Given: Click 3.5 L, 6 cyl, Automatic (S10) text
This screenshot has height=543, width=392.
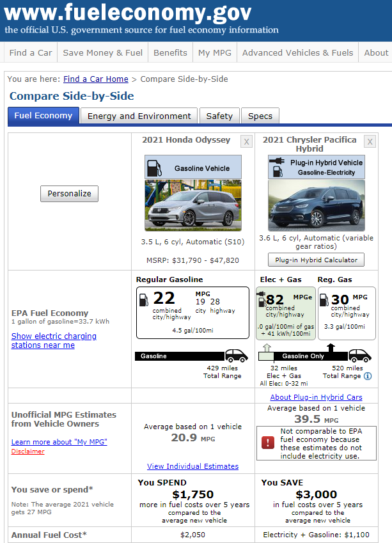Looking at the screenshot, I should coord(192,242).
